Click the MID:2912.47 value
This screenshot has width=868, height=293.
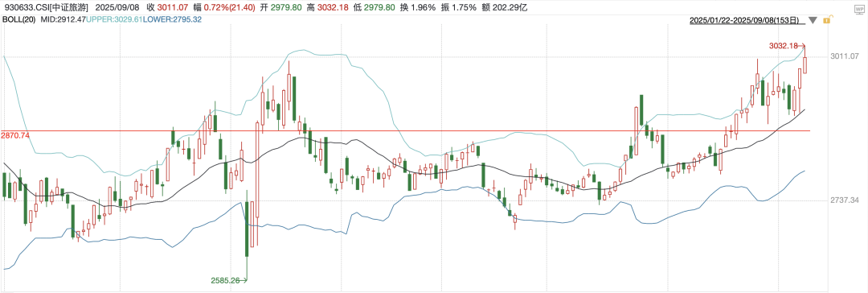[63, 20]
